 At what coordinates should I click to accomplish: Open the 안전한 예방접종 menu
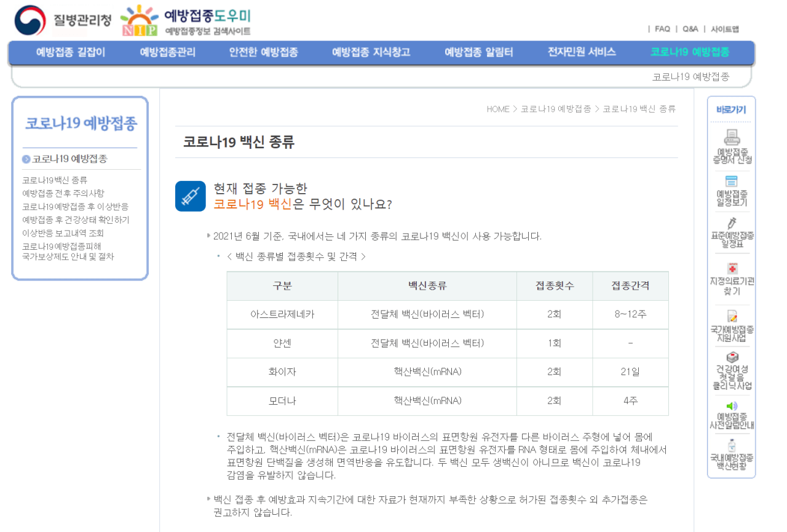[264, 52]
